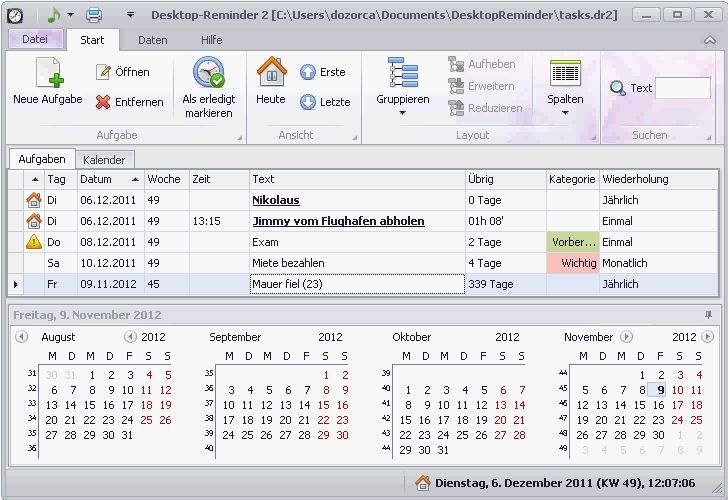Click the green Vorber... category cell

tap(573, 242)
